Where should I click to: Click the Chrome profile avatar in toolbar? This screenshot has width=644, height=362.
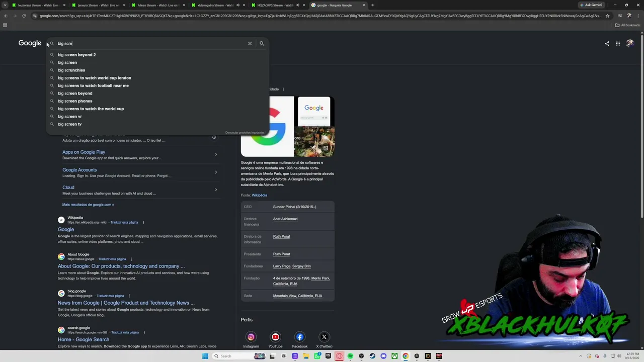(x=629, y=16)
